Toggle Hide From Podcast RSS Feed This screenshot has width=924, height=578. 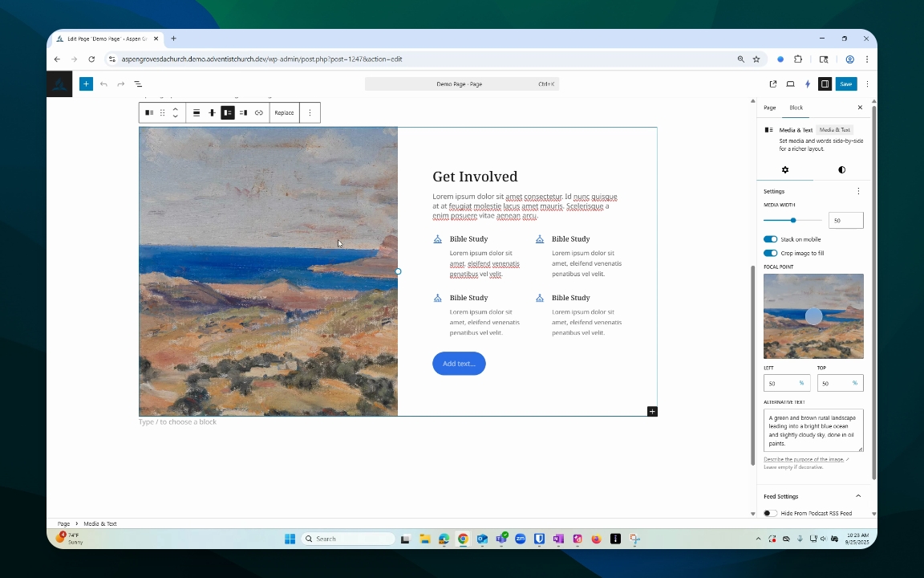[x=770, y=513]
